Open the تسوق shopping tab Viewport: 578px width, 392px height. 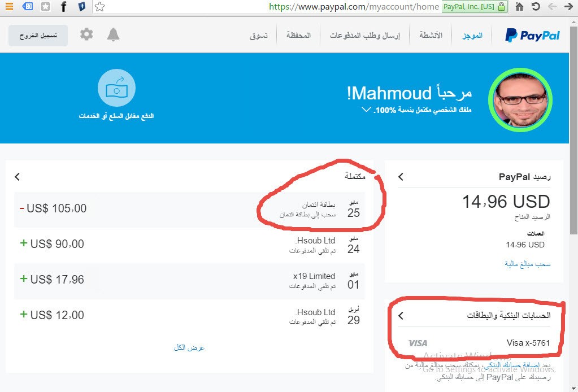[258, 36]
